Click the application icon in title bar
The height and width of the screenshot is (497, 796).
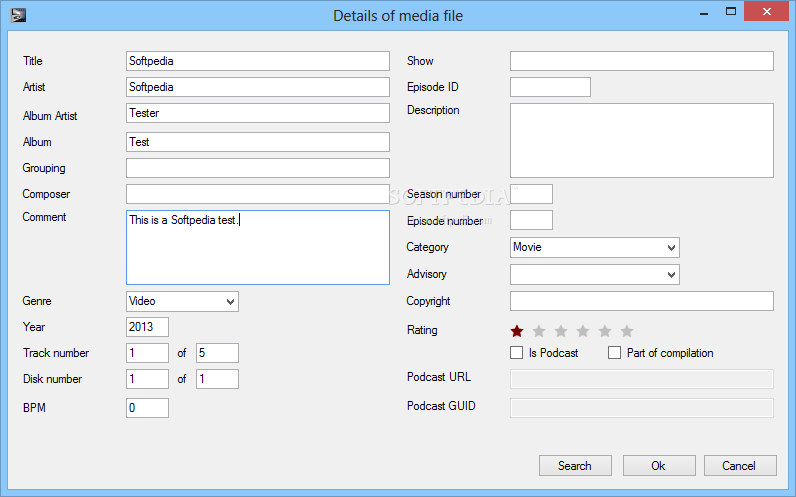click(x=18, y=15)
